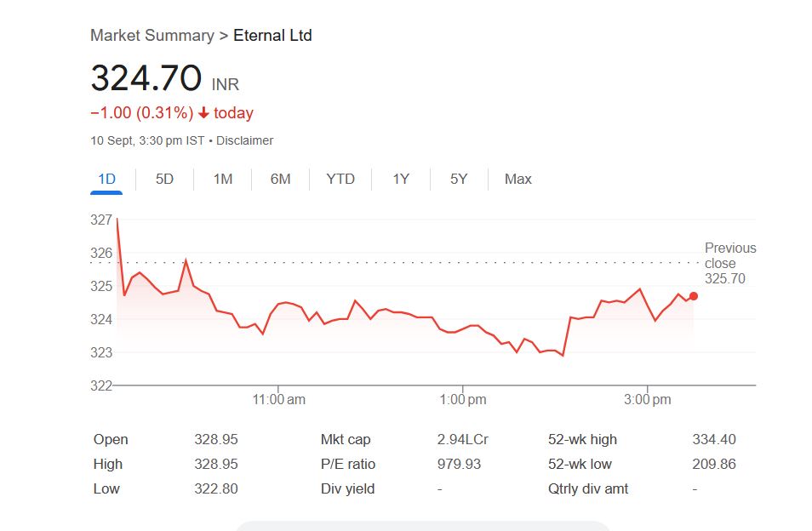Image resolution: width=812 pixels, height=531 pixels.
Task: Click the 11:00 am axis label
Action: 278,400
